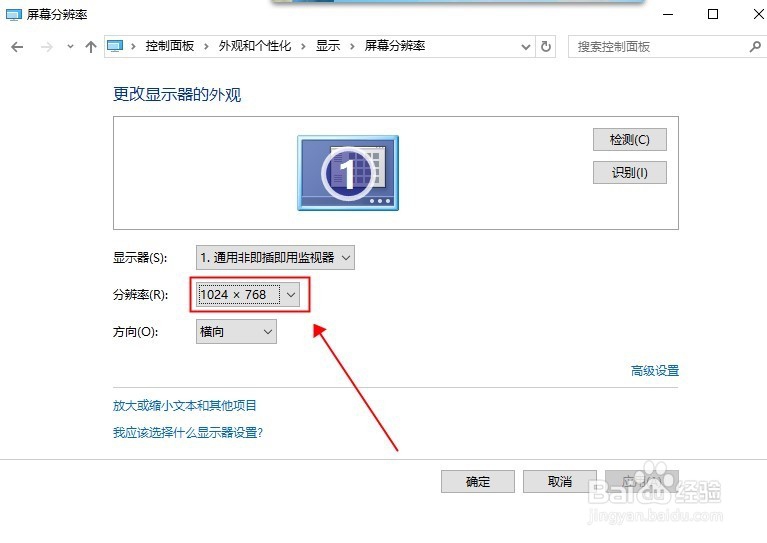Open the 外观和个性化 breadcrumb
Image resolution: width=767 pixels, height=543 pixels.
(255, 46)
